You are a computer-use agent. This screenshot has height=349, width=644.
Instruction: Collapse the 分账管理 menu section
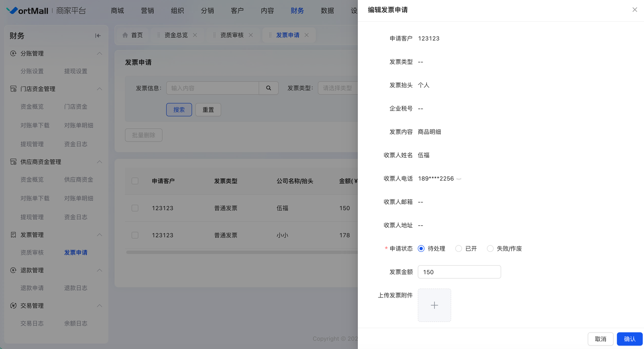[99, 54]
